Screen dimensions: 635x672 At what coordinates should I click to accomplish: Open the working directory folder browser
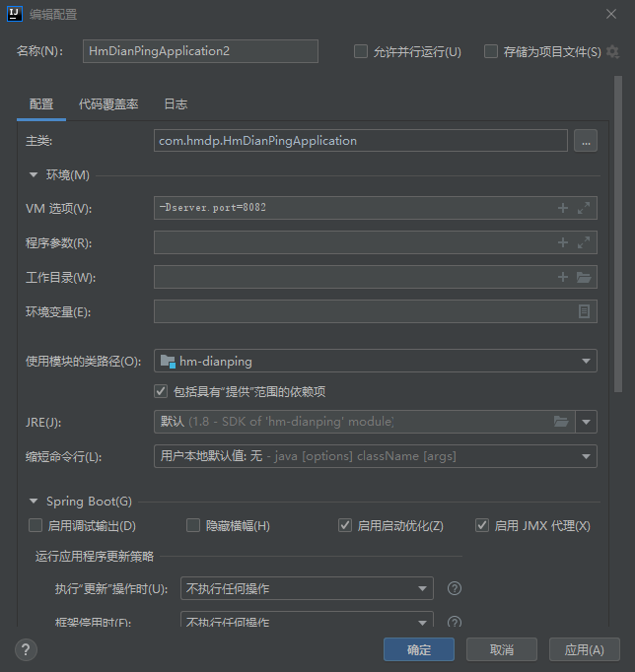[x=584, y=277]
